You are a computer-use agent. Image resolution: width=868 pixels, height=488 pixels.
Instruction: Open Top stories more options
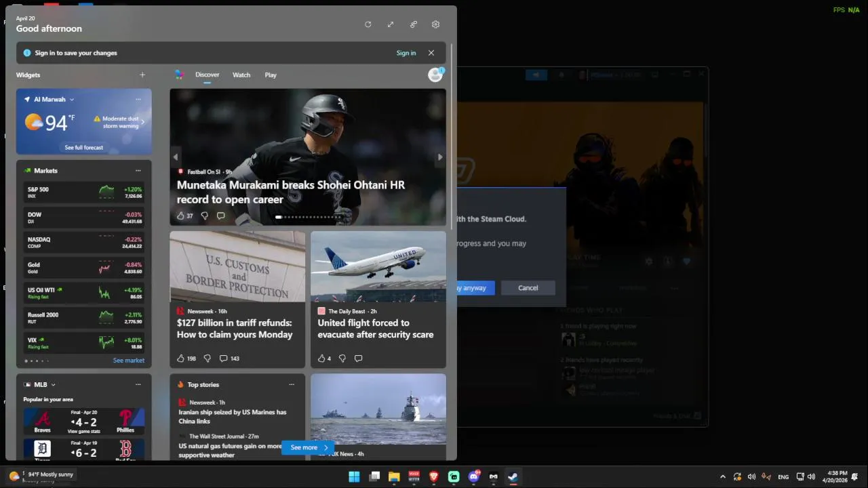click(292, 384)
